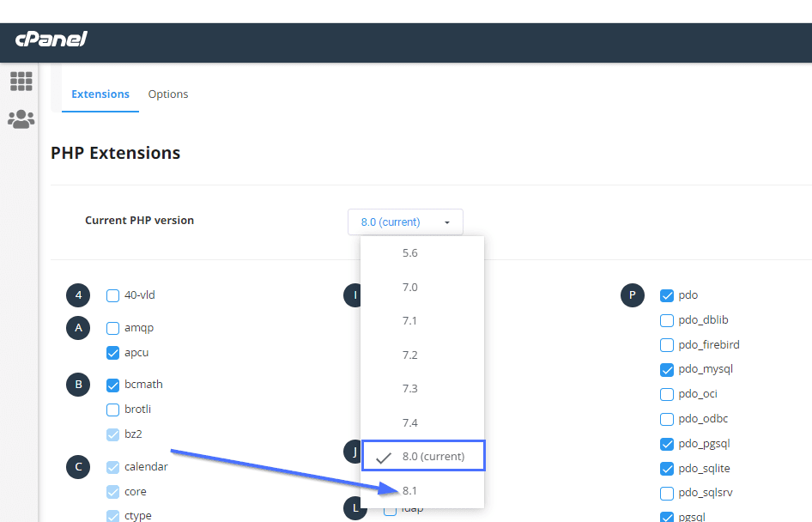The height and width of the screenshot is (522, 812).
Task: Select PHP version 7.2
Action: coord(422,355)
